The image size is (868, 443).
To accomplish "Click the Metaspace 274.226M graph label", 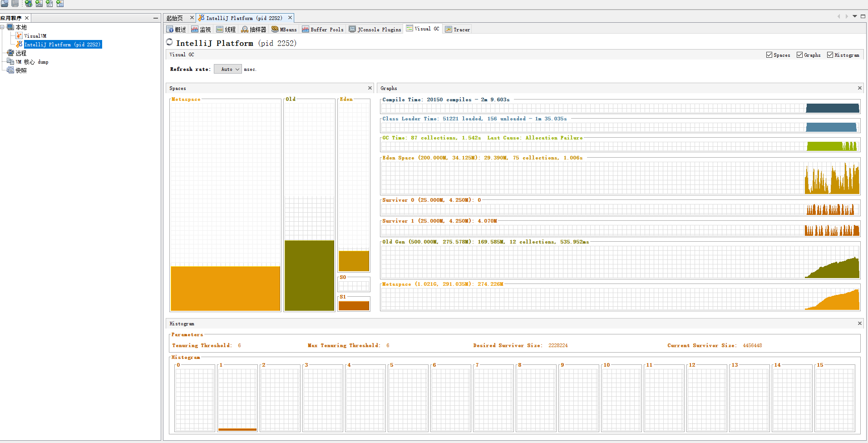I will (x=443, y=284).
